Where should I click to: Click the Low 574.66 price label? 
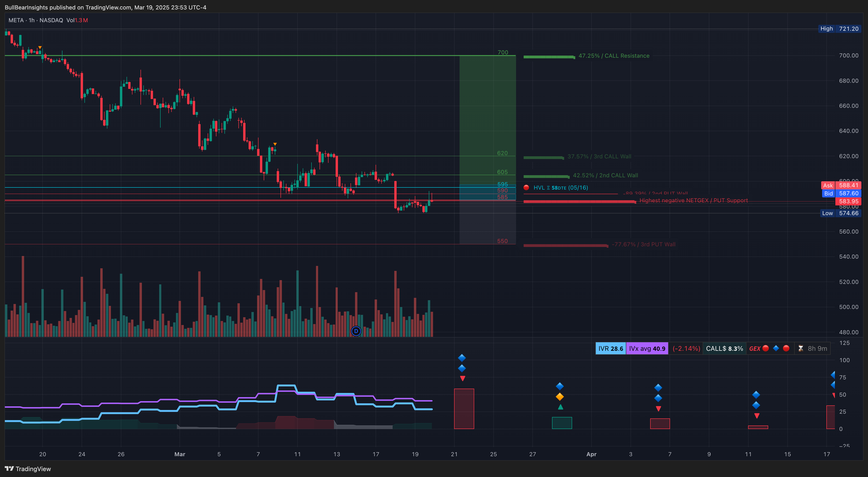(840, 213)
